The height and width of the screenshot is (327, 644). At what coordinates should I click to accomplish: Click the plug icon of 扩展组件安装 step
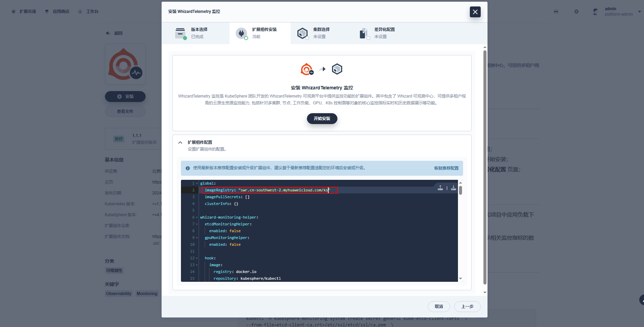[241, 33]
